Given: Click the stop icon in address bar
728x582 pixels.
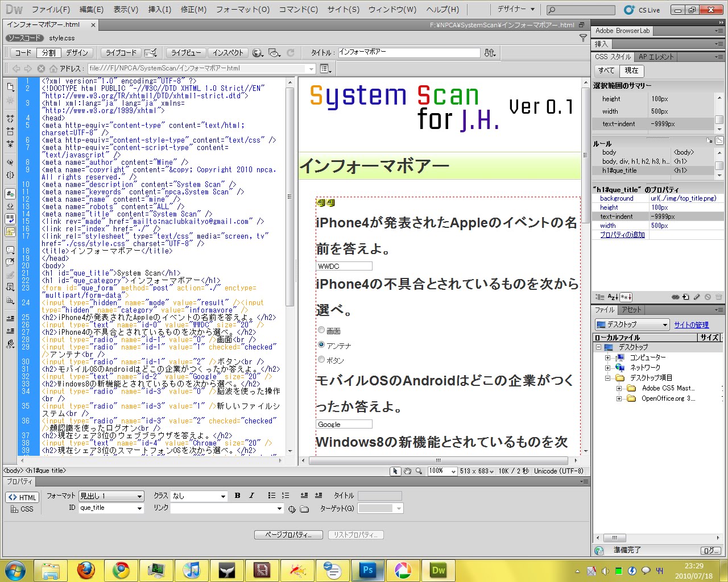Looking at the screenshot, I should click(41, 68).
